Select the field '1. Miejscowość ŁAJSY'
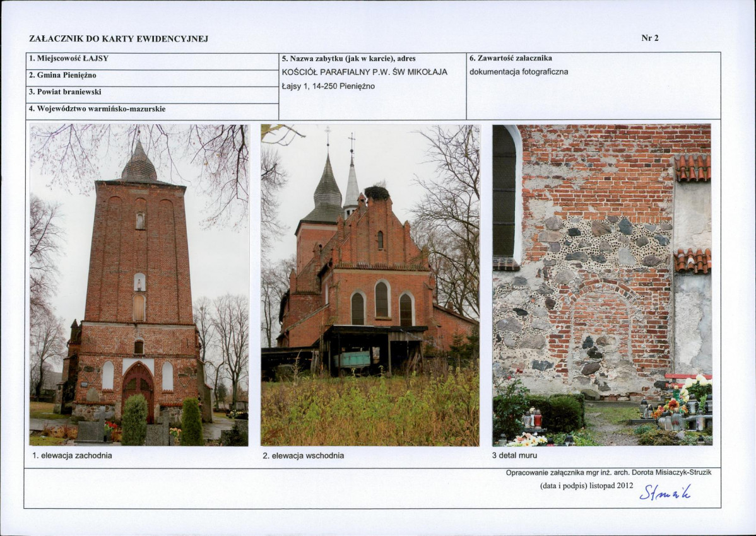This screenshot has width=756, height=536. 152,61
